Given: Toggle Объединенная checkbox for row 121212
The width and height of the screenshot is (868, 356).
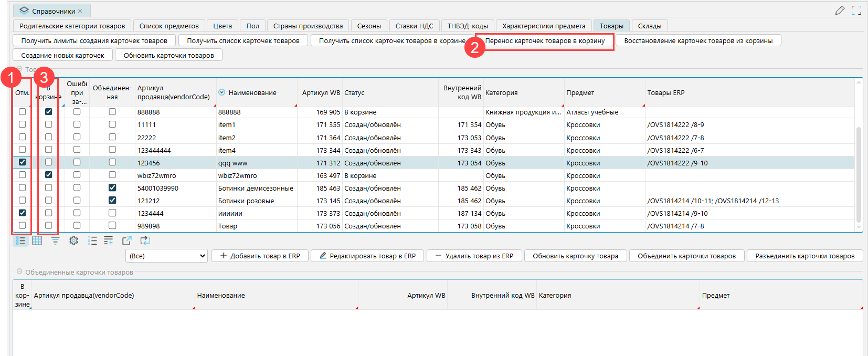Looking at the screenshot, I should 112,200.
